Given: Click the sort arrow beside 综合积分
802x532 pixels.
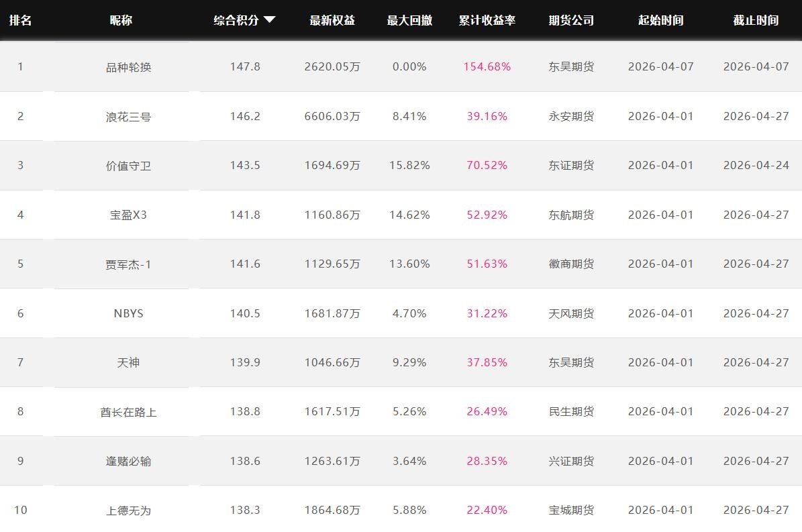Looking at the screenshot, I should click(270, 20).
